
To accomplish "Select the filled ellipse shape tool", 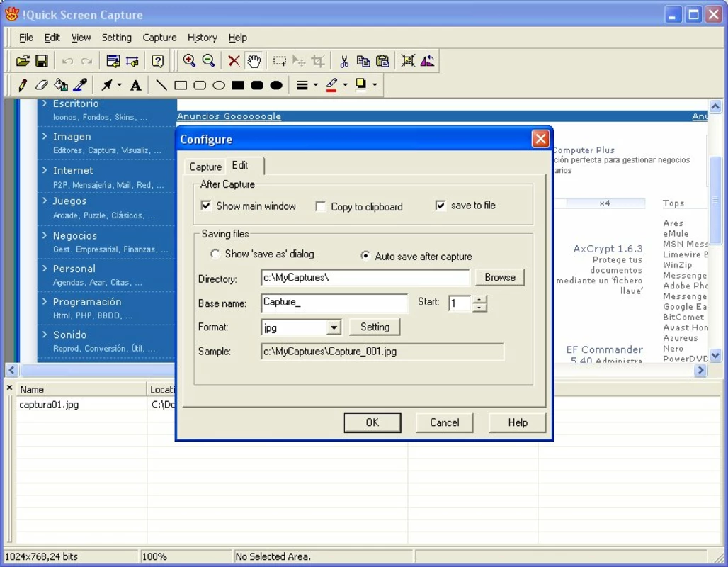I will click(276, 85).
